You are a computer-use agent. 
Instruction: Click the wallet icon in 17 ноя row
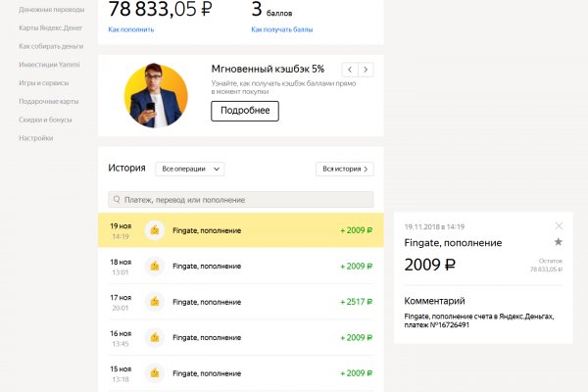click(154, 302)
